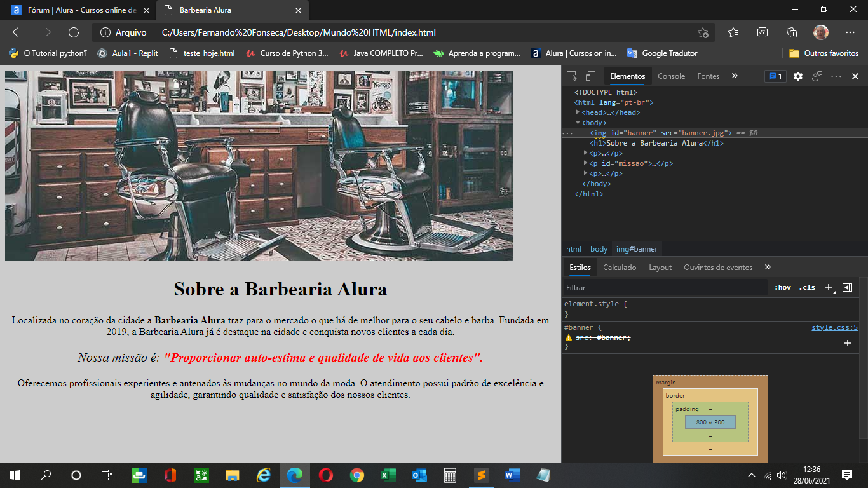This screenshot has height=488, width=868.
Task: Open the Layout pane tab
Action: pos(660,268)
